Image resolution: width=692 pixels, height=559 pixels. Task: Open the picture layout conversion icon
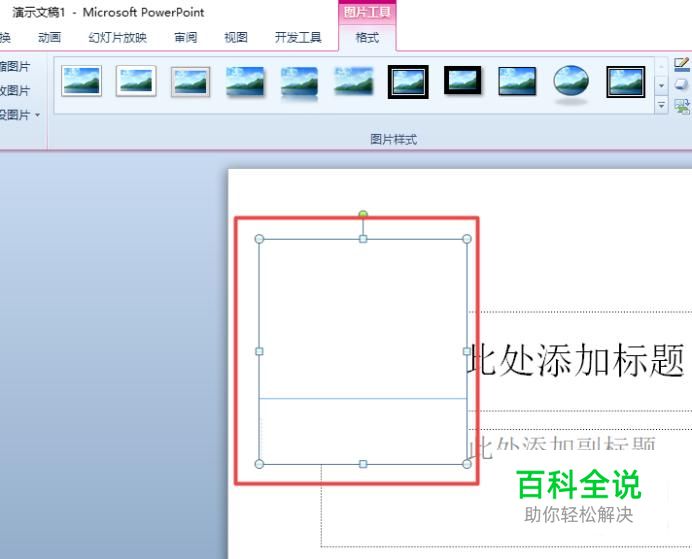coord(682,106)
